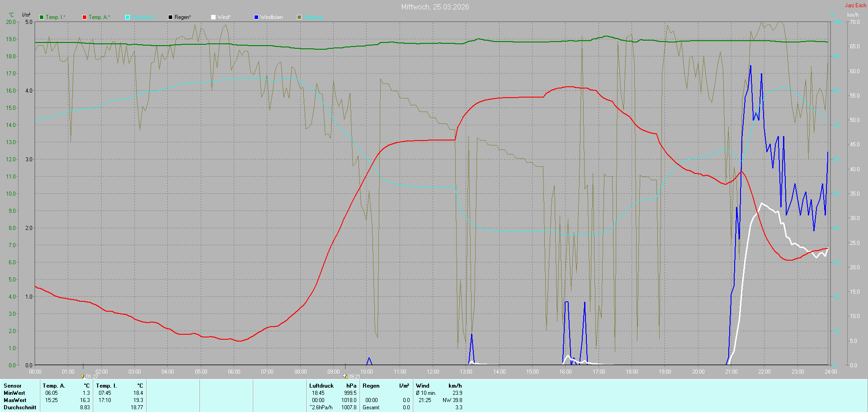Image resolution: width=868 pixels, height=412 pixels.
Task: Click the max wind gust 'NW 39.8'
Action: (453, 400)
